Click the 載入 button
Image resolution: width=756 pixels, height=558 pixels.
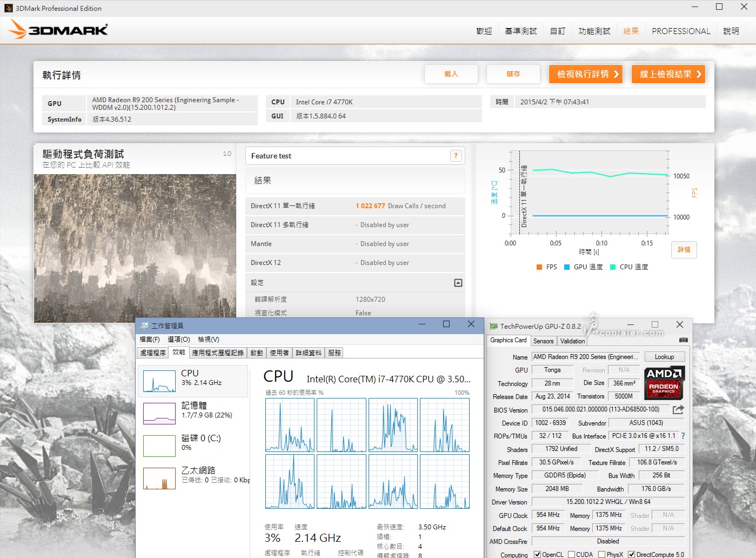click(x=451, y=74)
